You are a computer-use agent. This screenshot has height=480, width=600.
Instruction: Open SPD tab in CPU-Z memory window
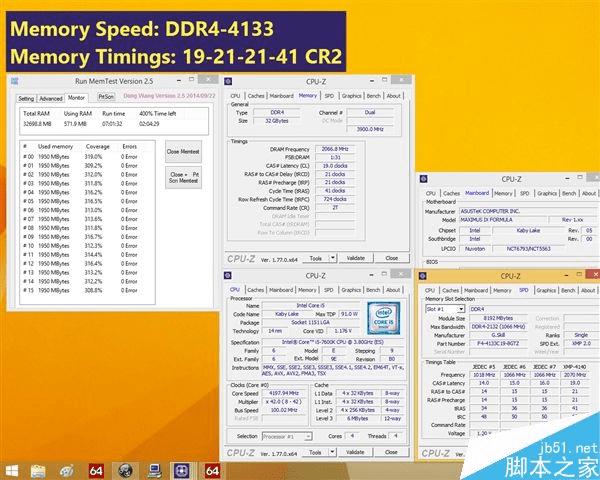point(329,96)
